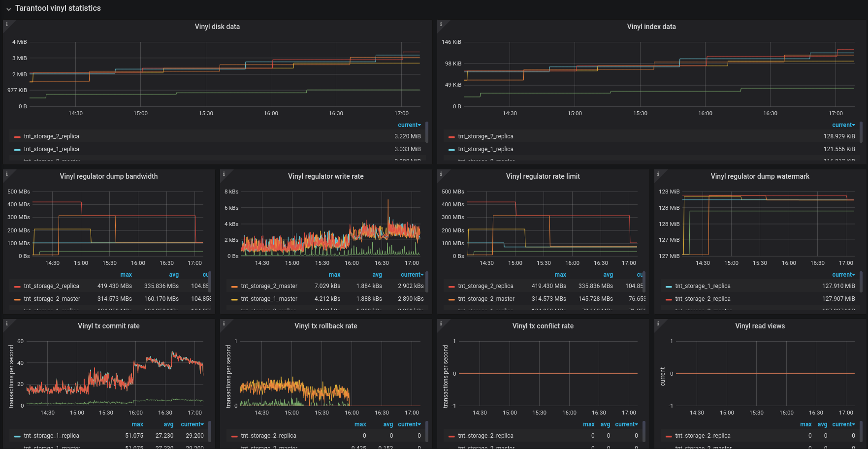The height and width of the screenshot is (449, 868).
Task: Click the Vinyl disk data legend scrollbar
Action: (426, 131)
